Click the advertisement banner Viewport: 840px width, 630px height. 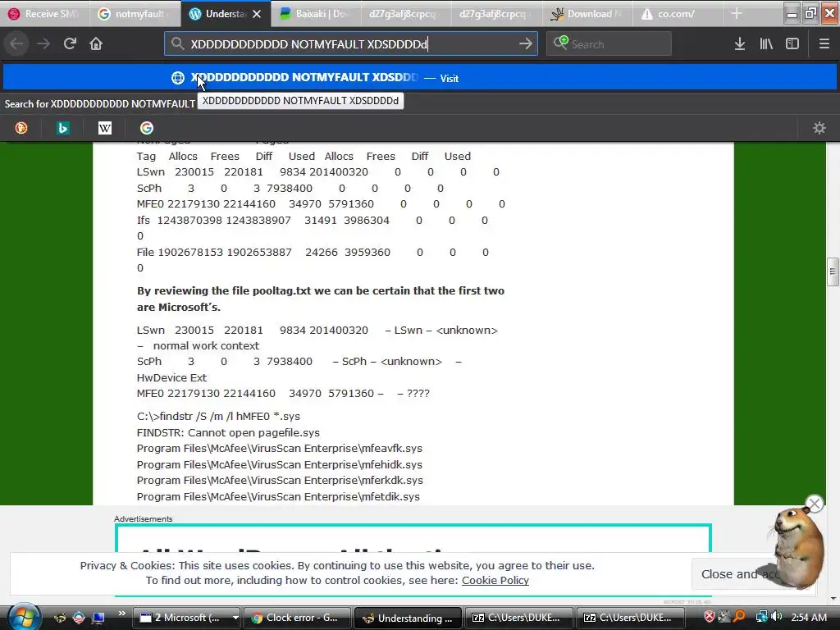(413, 539)
